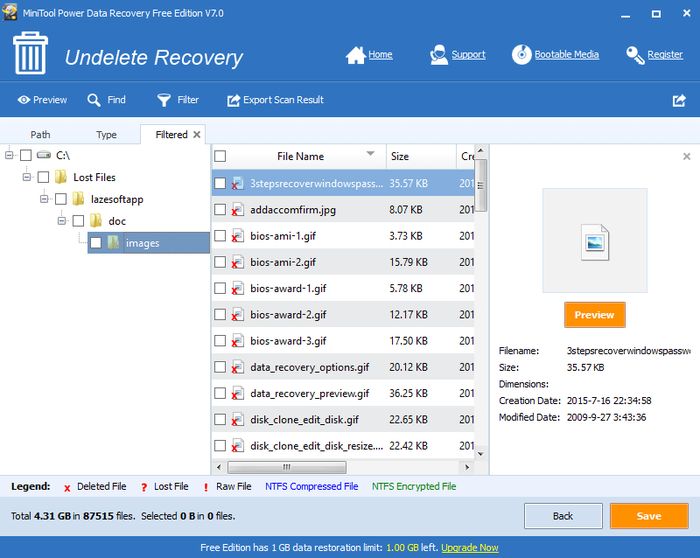Click the Find magnifier icon
The image size is (700, 558).
point(94,100)
